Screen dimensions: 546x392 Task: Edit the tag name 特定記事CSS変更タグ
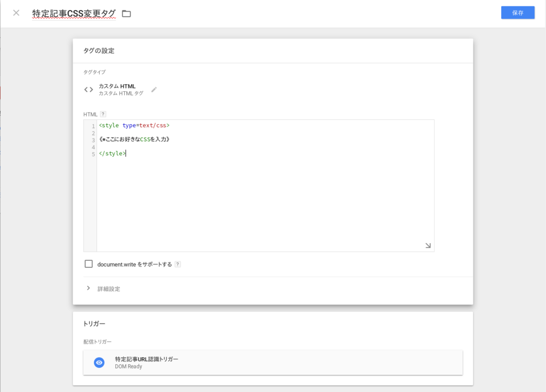[x=74, y=13]
